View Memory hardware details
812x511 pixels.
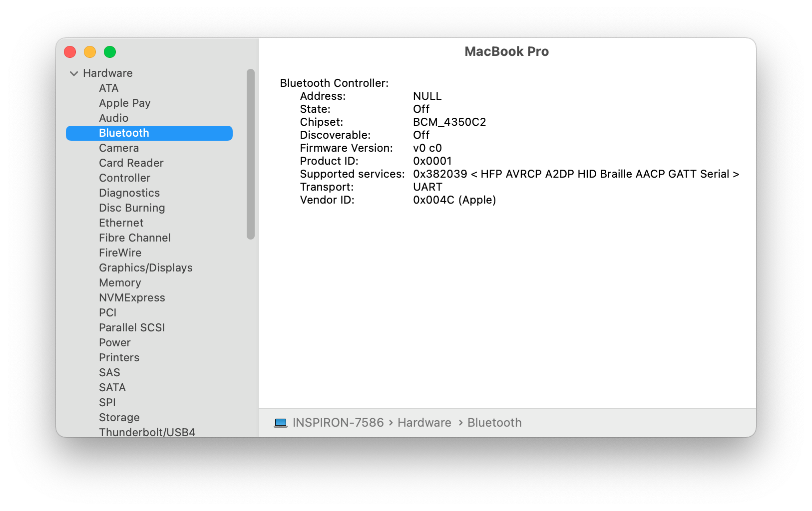click(120, 282)
